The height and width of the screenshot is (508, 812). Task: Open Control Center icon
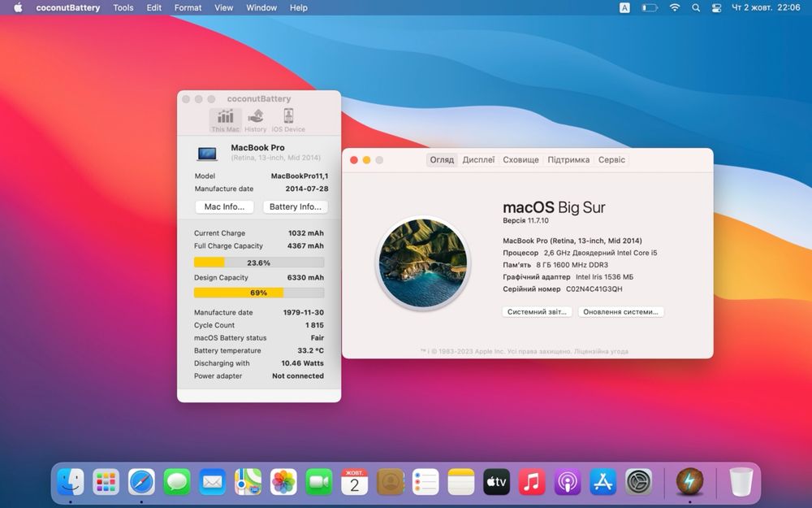(717, 8)
